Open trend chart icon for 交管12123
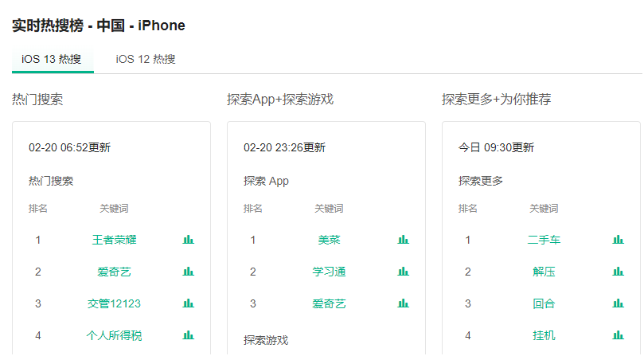644x356 pixels. click(x=188, y=303)
